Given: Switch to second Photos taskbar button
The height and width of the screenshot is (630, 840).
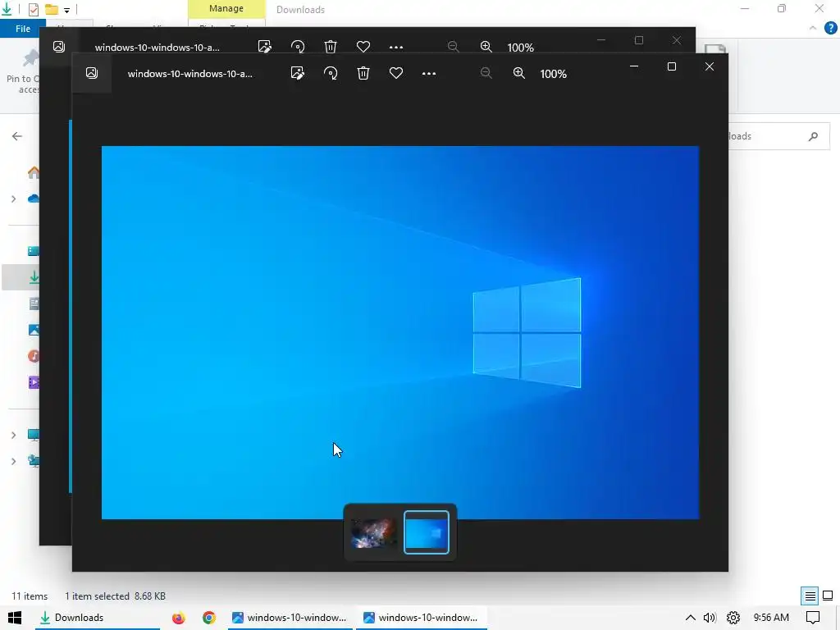Looking at the screenshot, I should tap(422, 618).
